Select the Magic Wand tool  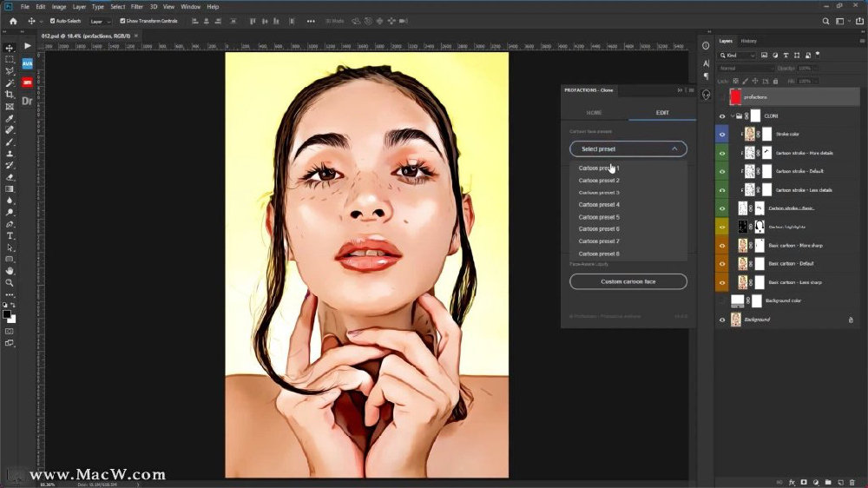coord(10,83)
